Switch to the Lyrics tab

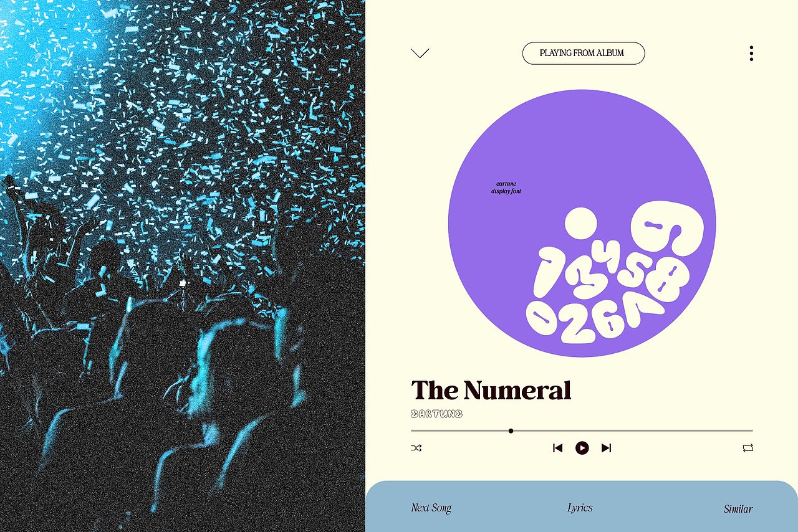pyautogui.click(x=580, y=508)
